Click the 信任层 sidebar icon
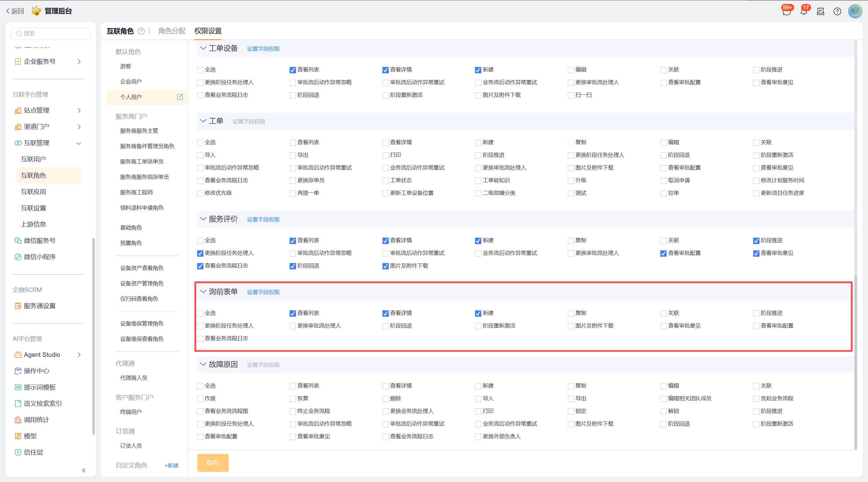The image size is (868, 482). (18, 452)
